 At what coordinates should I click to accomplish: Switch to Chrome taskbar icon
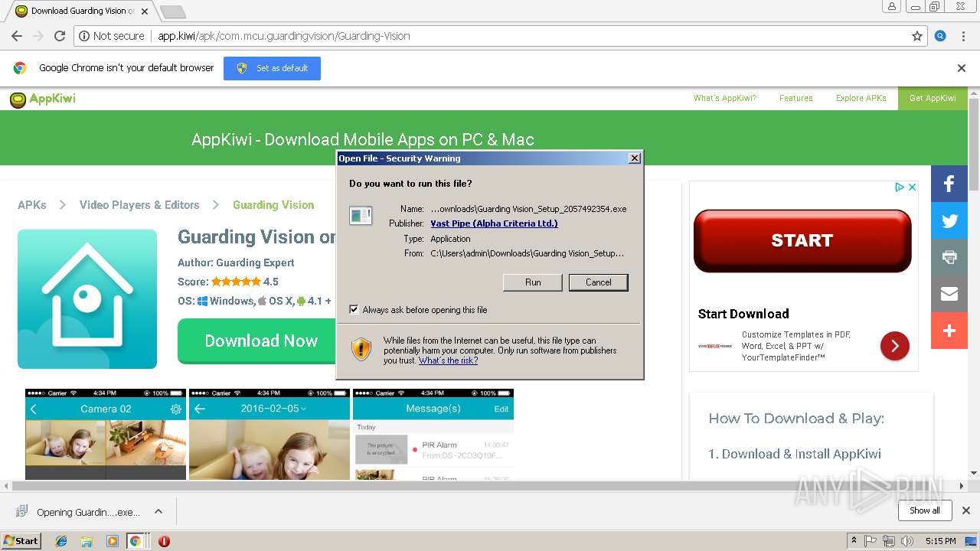point(136,541)
